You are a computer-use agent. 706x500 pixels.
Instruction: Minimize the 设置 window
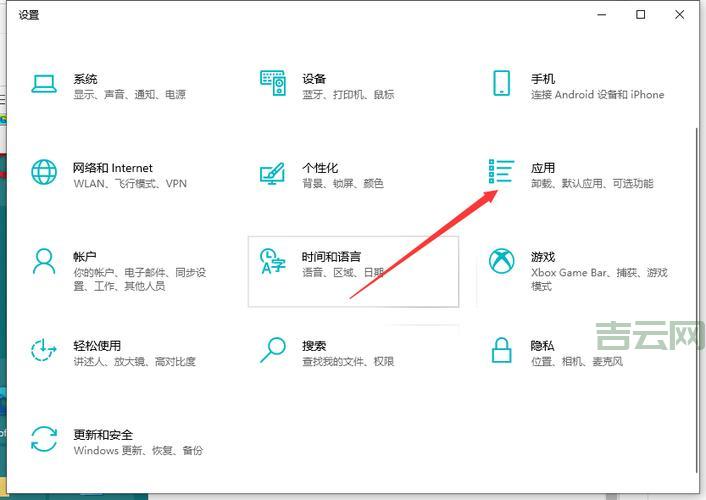(x=602, y=14)
